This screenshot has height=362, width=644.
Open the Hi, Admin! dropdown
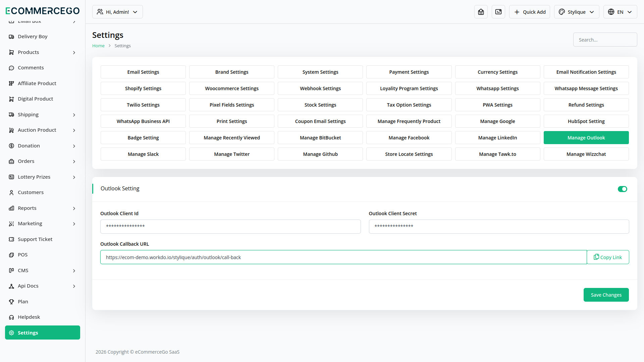pos(117,12)
